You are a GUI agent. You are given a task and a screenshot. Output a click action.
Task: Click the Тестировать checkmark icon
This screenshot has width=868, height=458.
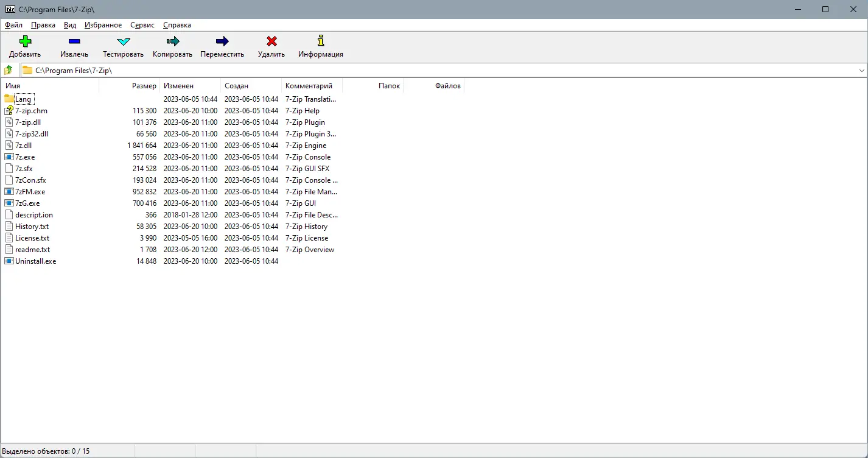[124, 41]
